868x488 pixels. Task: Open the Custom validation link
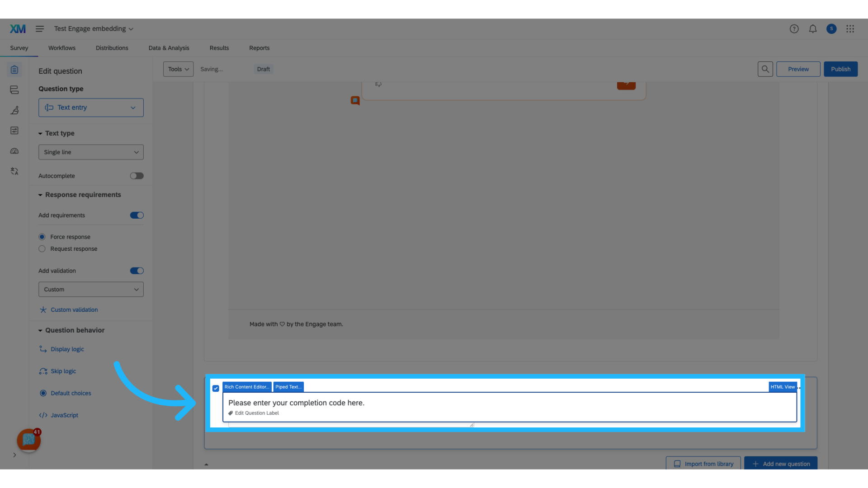(74, 310)
